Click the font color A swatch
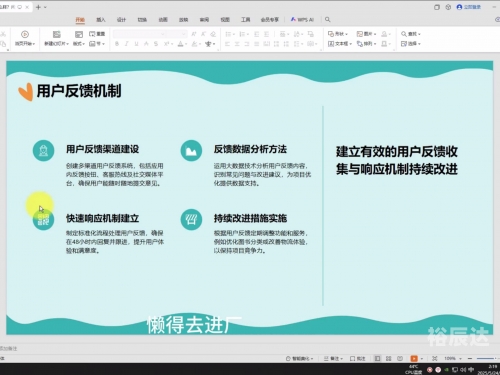 tap(180, 44)
